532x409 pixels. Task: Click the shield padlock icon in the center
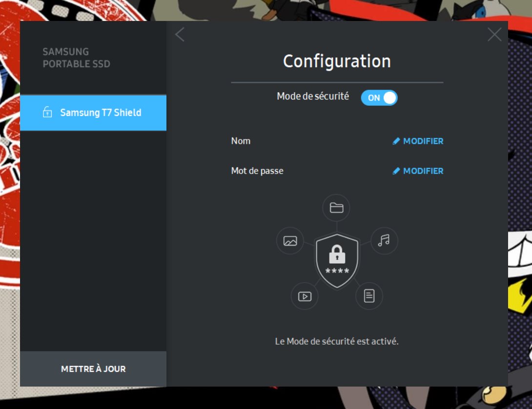coord(337,260)
